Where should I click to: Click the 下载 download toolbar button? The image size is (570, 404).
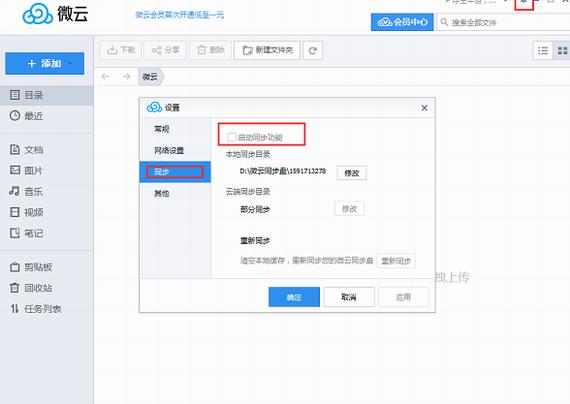tap(121, 50)
